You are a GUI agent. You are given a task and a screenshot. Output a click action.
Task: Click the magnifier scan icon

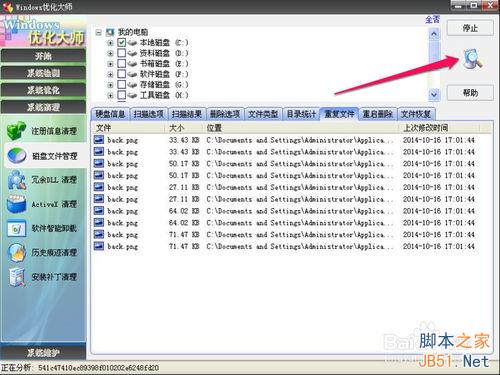point(472,59)
